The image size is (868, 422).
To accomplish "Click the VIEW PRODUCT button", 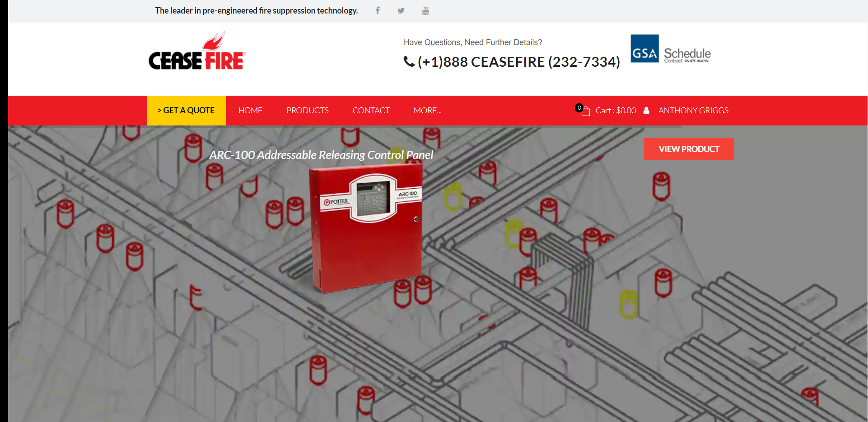I will click(x=689, y=149).
